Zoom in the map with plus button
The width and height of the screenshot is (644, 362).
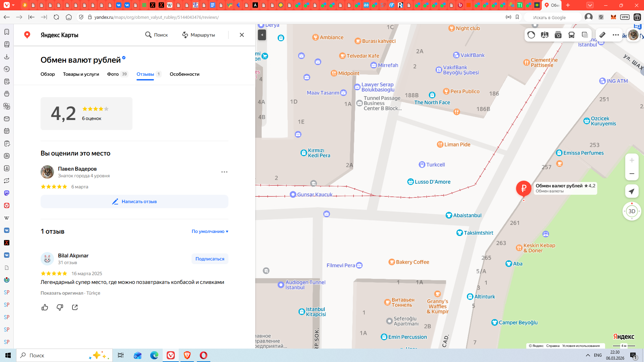[x=632, y=160]
